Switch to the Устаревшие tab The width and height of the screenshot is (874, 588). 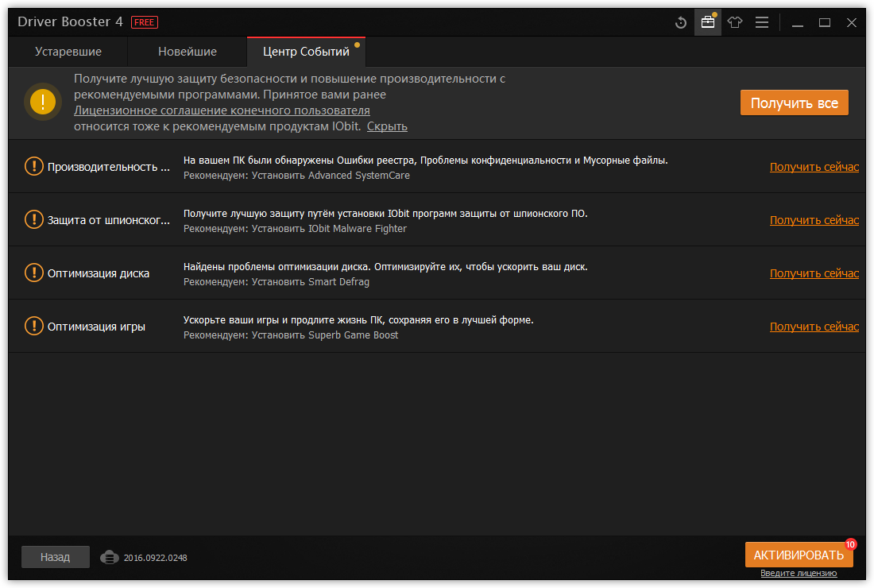pos(68,52)
